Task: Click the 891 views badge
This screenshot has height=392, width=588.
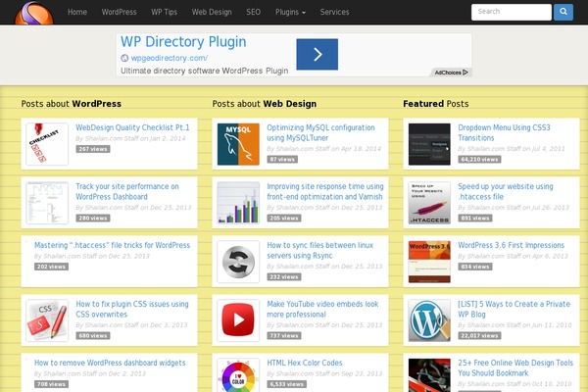Action: [474, 218]
